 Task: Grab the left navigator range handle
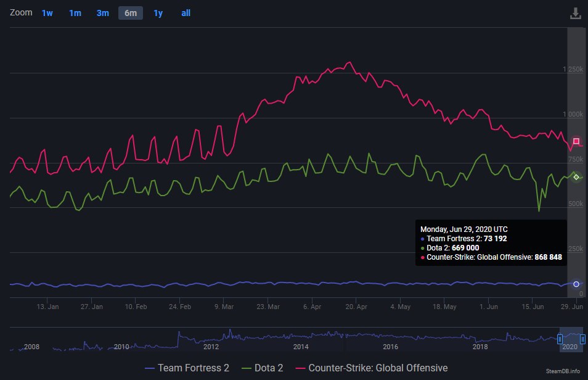pos(560,339)
